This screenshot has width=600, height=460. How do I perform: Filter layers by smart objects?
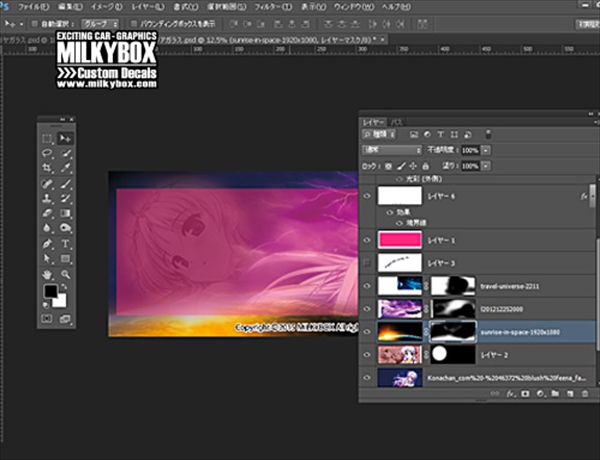(468, 134)
